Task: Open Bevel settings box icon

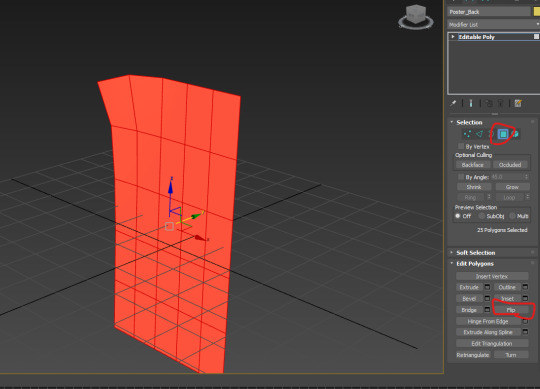Action: tap(487, 298)
